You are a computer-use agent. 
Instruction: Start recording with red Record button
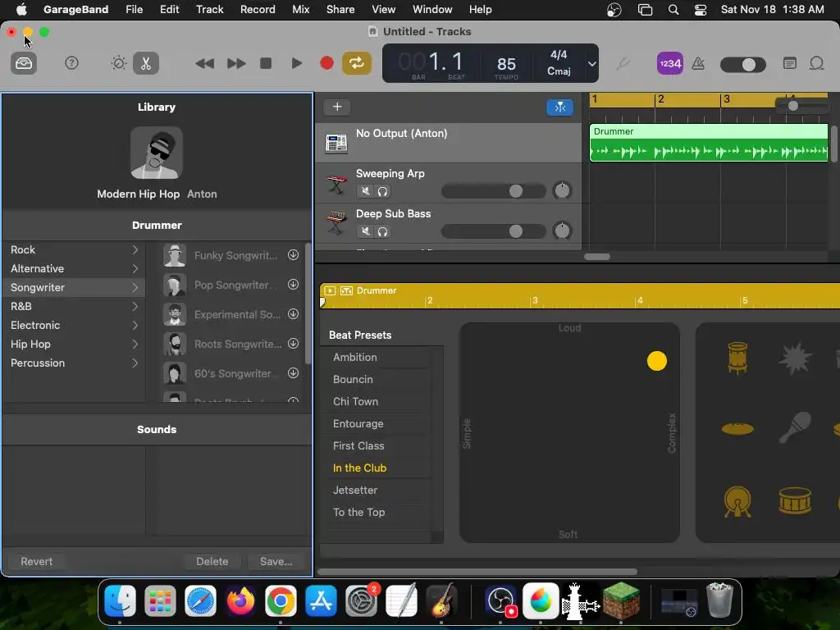326,63
